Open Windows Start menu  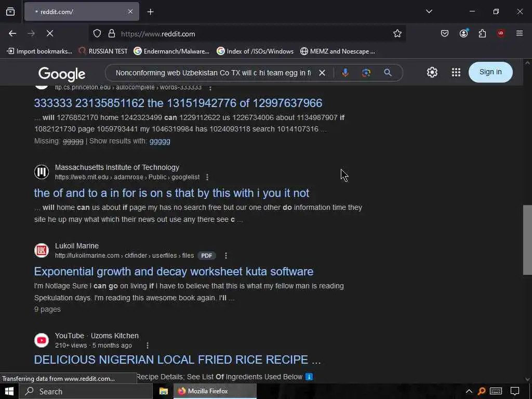pos(9,391)
